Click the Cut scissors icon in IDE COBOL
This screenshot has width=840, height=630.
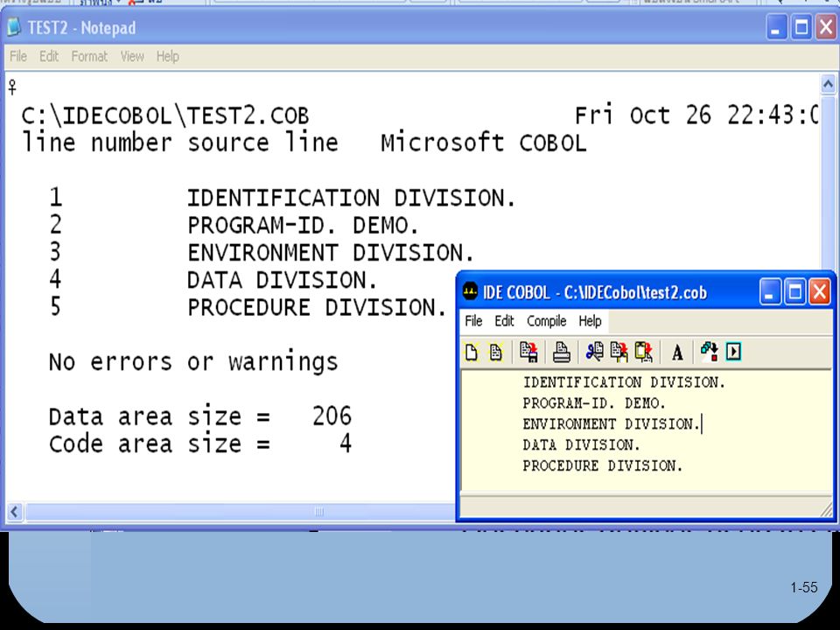594,352
